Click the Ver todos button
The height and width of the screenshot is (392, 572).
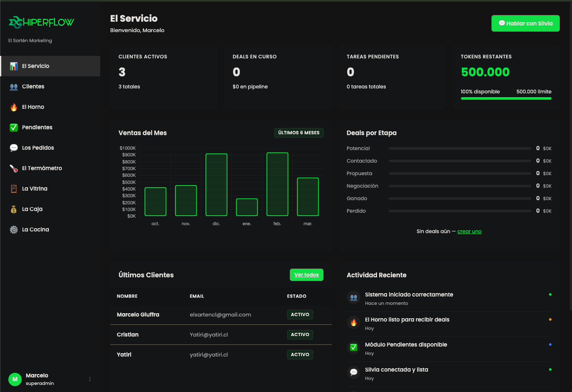(306, 275)
